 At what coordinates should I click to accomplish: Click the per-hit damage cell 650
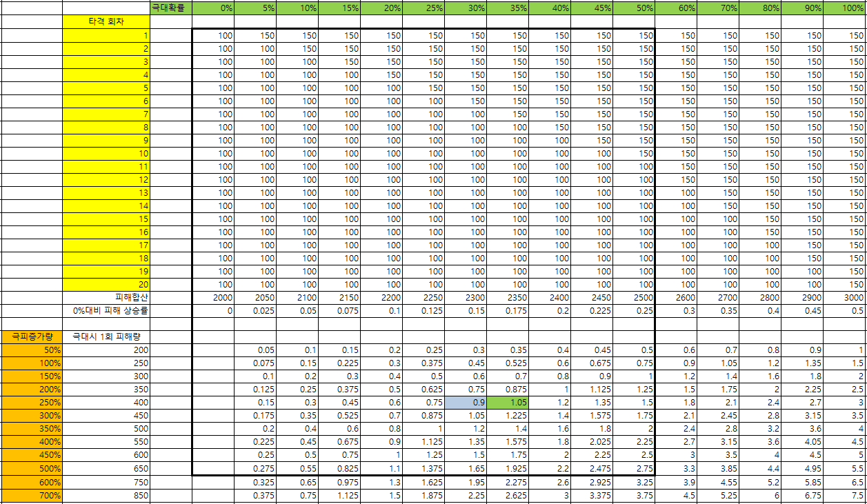click(x=106, y=468)
